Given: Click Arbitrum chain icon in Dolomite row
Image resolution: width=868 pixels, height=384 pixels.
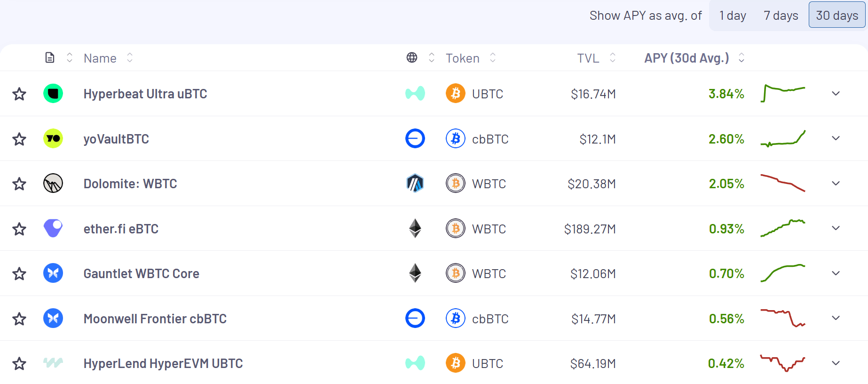Looking at the screenshot, I should [415, 183].
